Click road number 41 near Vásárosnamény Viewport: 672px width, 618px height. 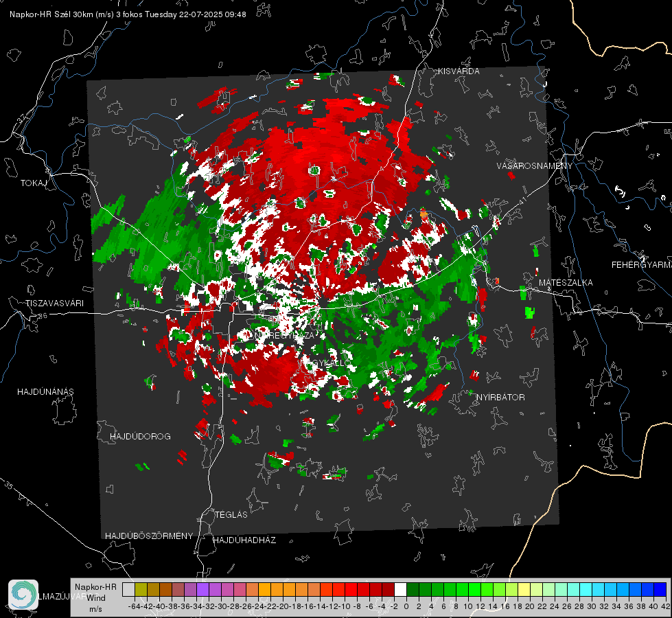[522, 201]
